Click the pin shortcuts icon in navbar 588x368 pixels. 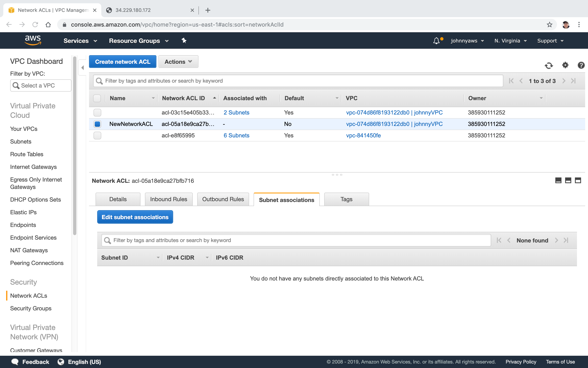click(184, 41)
